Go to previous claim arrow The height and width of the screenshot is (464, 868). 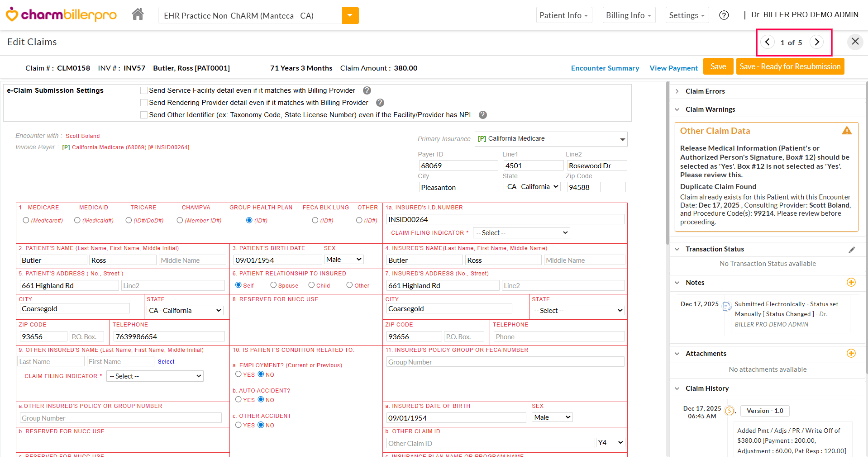[767, 42]
